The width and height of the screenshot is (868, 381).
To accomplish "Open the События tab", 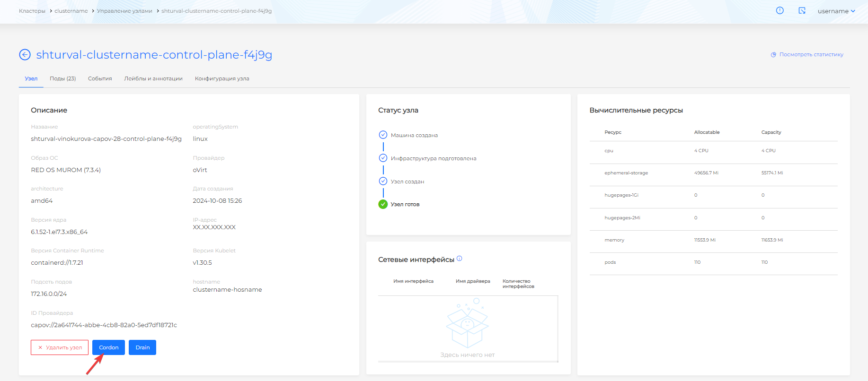I will coord(100,78).
